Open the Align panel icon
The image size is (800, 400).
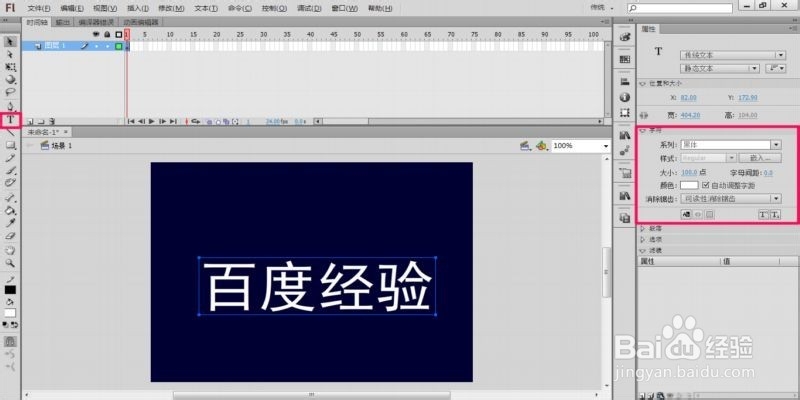pos(624,82)
